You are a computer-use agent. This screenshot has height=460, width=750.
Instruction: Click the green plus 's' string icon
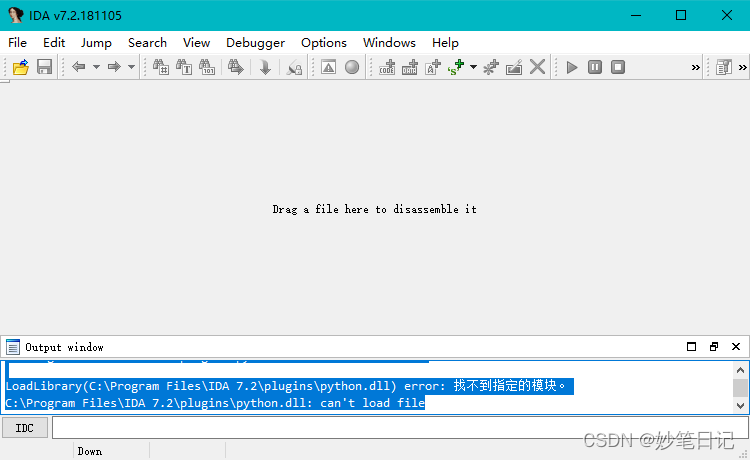pyautogui.click(x=456, y=67)
